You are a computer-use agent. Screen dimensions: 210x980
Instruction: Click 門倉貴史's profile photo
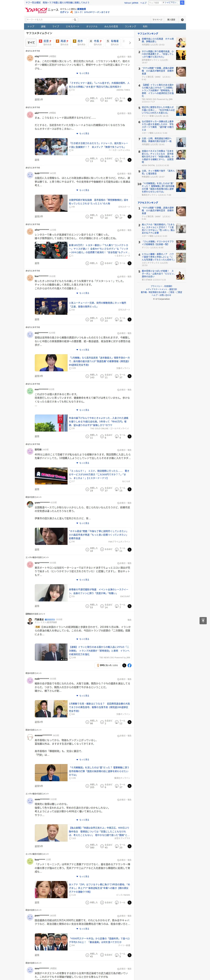pos(30,621)
